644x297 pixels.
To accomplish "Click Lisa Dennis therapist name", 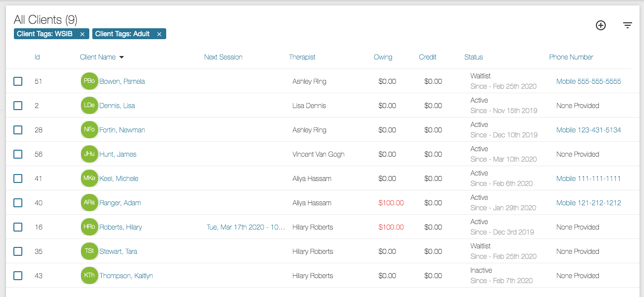I will (309, 106).
